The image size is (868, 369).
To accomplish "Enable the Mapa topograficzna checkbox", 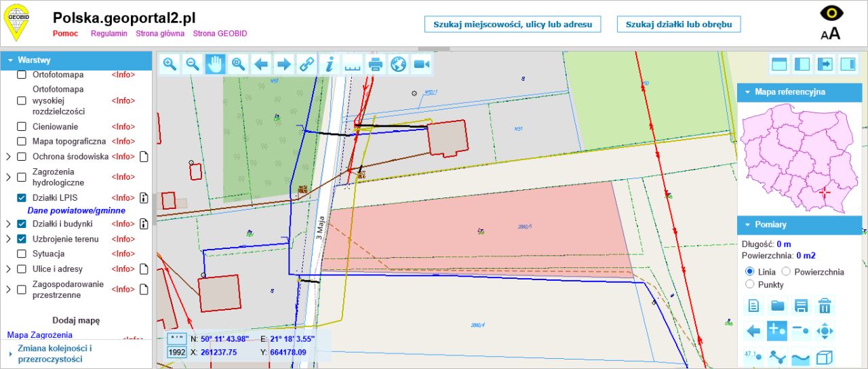I will (22, 142).
